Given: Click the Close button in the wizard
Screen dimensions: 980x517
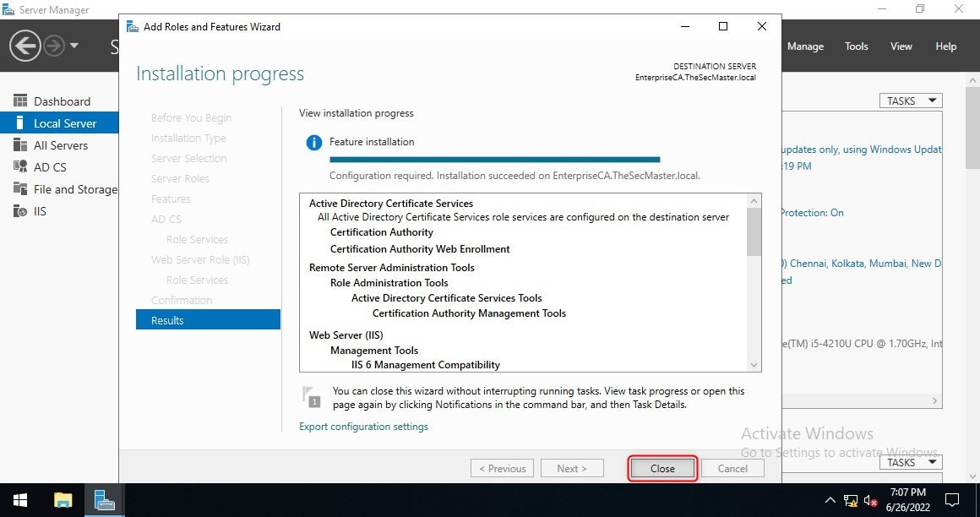Looking at the screenshot, I should [662, 468].
